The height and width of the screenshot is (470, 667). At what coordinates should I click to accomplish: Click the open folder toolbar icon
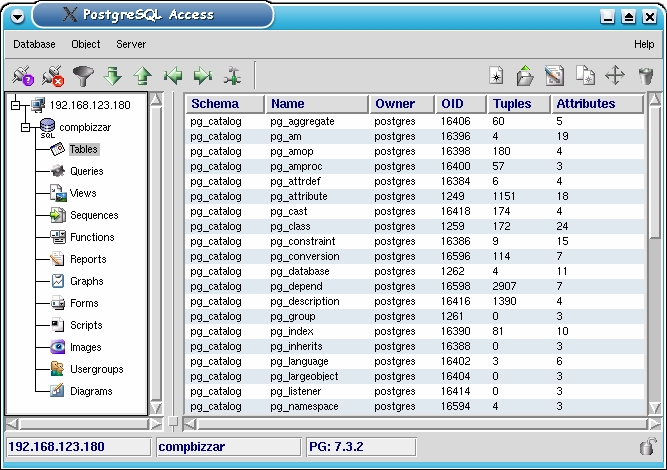[525, 76]
